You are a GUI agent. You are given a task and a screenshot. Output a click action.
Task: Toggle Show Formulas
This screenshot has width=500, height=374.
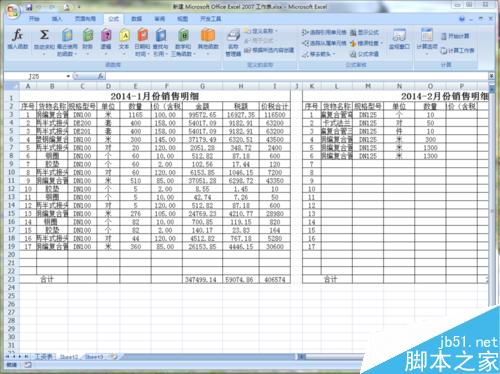(x=364, y=32)
